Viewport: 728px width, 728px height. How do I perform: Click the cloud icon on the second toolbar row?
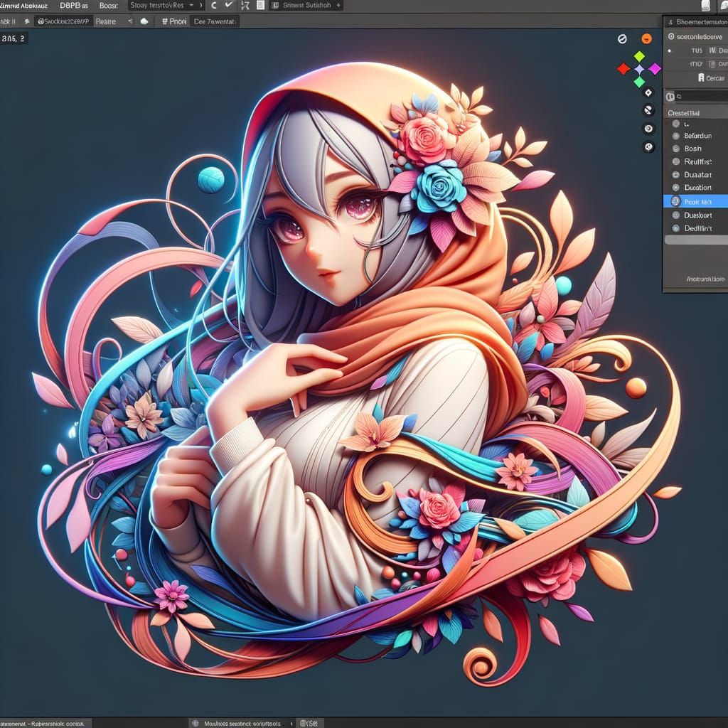coord(144,21)
